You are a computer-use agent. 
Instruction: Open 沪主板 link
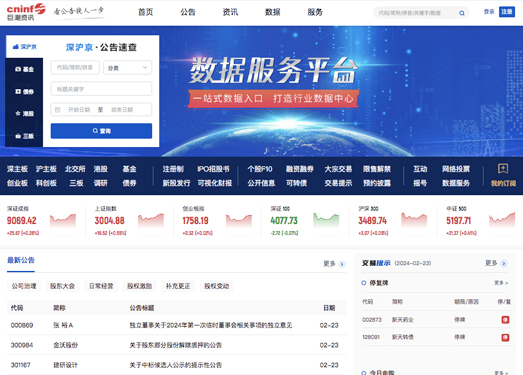point(46,169)
